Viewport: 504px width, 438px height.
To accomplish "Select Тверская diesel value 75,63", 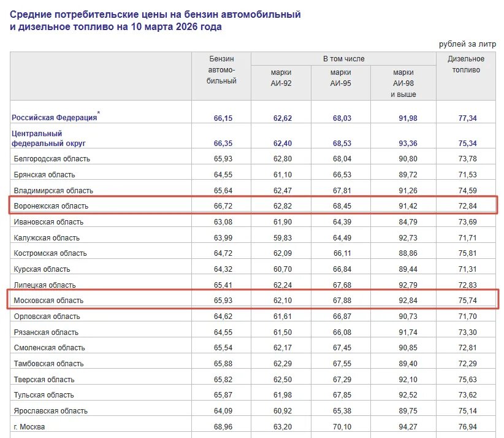I will 467,380.
